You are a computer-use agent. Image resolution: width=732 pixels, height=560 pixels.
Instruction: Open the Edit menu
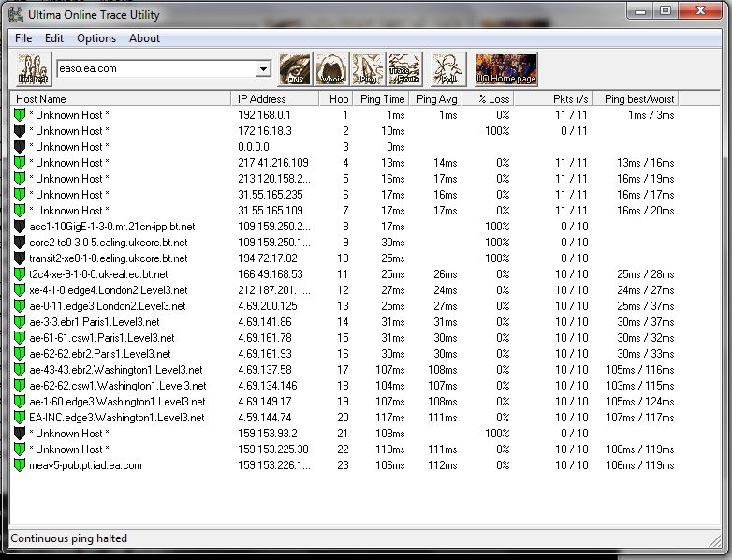tap(54, 38)
